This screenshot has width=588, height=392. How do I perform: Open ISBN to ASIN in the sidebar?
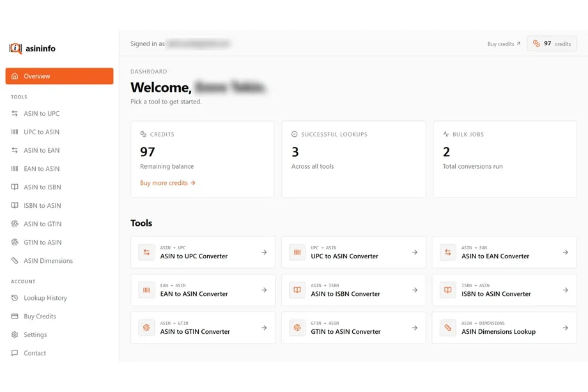point(59,205)
